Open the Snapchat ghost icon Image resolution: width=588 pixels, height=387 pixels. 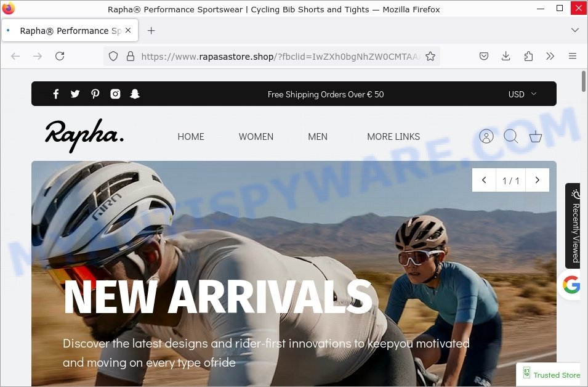(x=135, y=94)
